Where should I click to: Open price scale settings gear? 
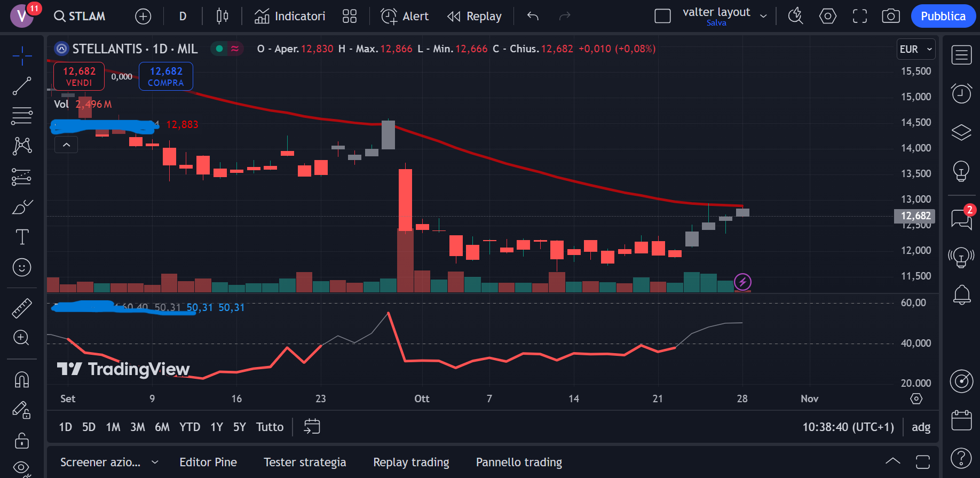click(x=916, y=399)
